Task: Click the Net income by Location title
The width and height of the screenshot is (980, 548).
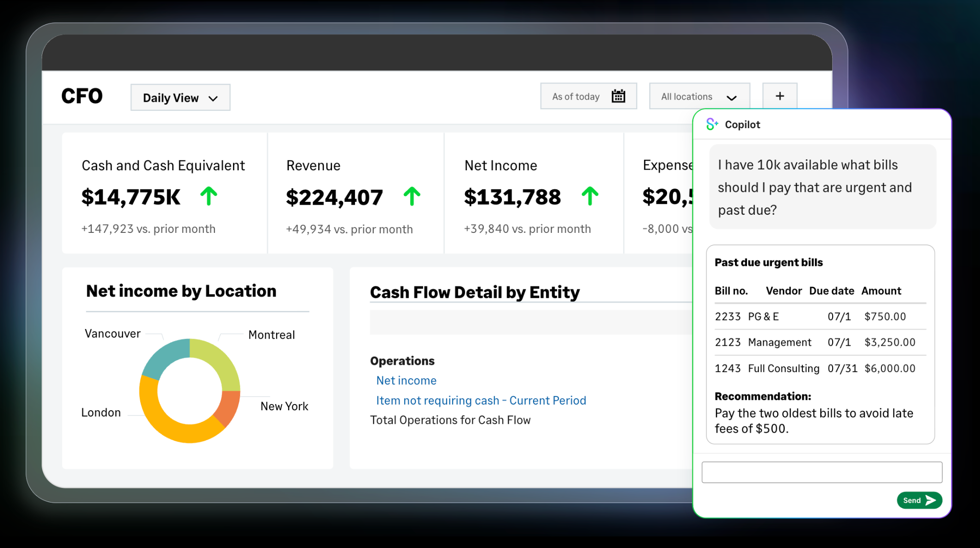Action: tap(181, 291)
